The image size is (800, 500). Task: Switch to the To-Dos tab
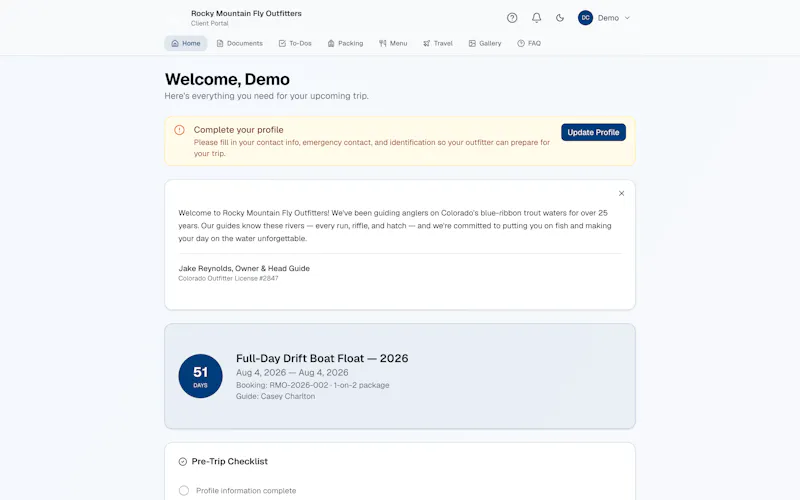pyautogui.click(x=295, y=43)
